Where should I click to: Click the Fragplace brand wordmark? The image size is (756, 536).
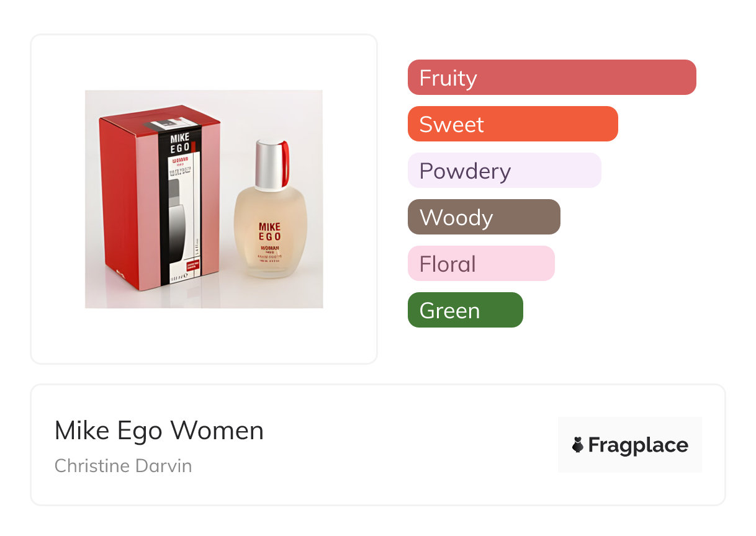coord(638,445)
